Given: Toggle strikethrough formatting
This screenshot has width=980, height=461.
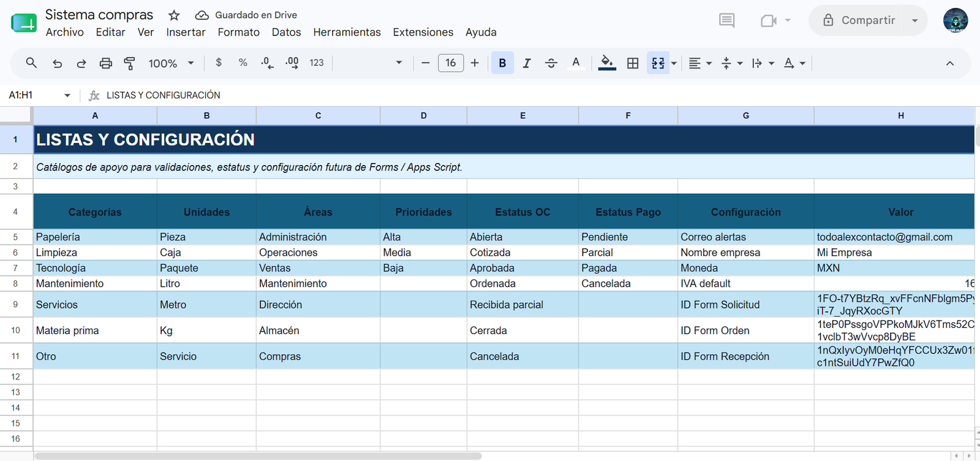Looking at the screenshot, I should (551, 63).
